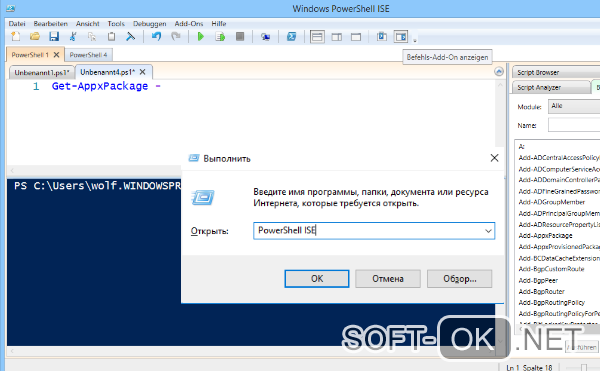Copy selection with the copy icon
This screenshot has height=371, width=600.
92,37
